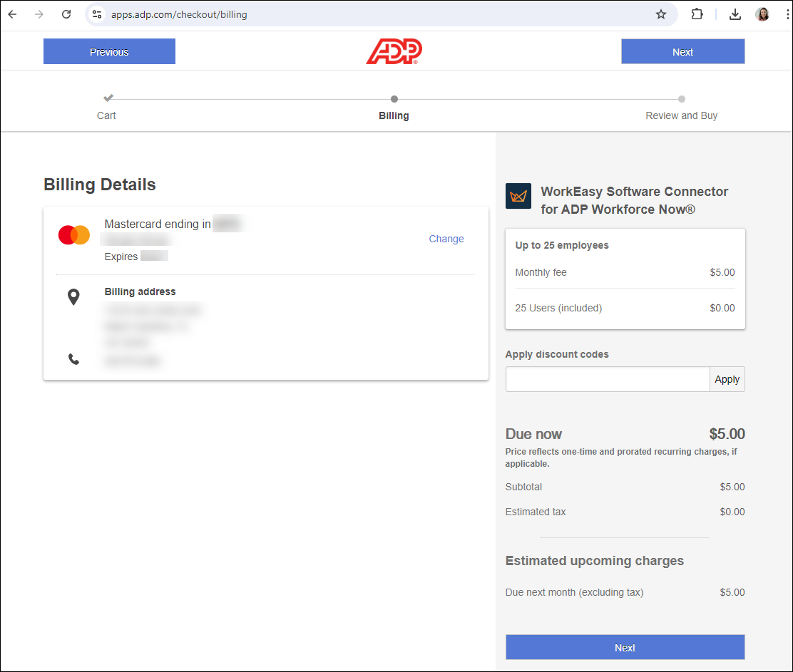
Task: Click 'Up to 25 employees' text
Action: (x=562, y=246)
